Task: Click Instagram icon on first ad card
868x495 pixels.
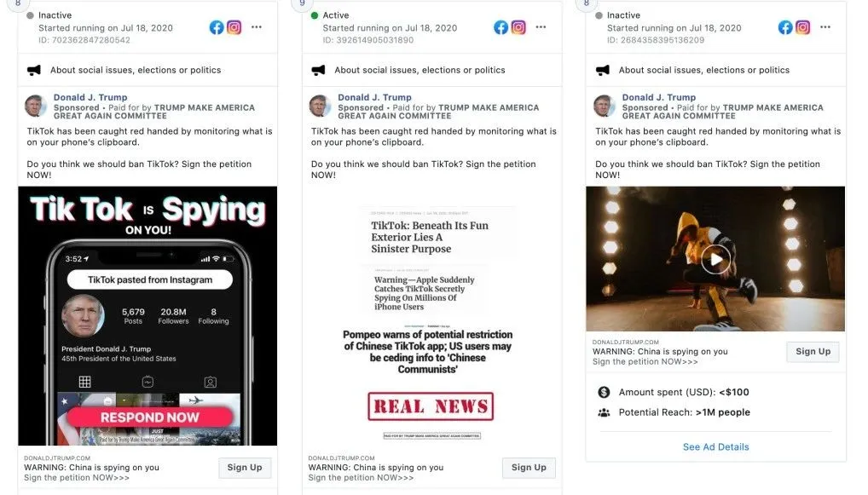Action: click(234, 27)
